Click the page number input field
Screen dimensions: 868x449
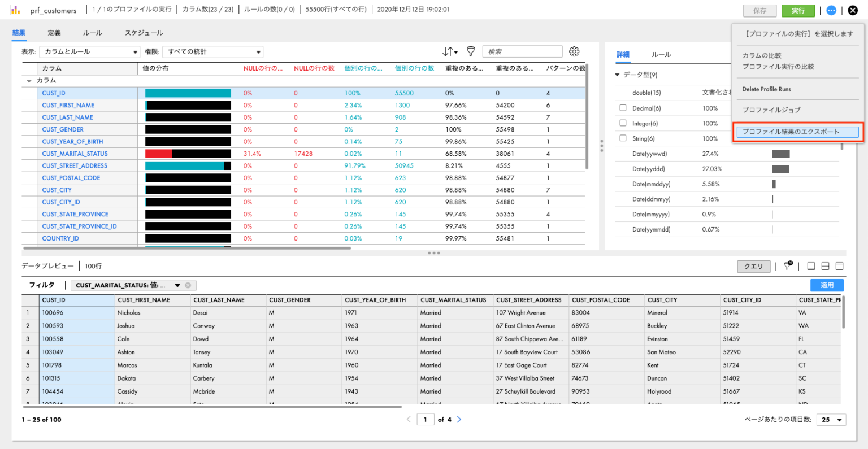pyautogui.click(x=426, y=419)
